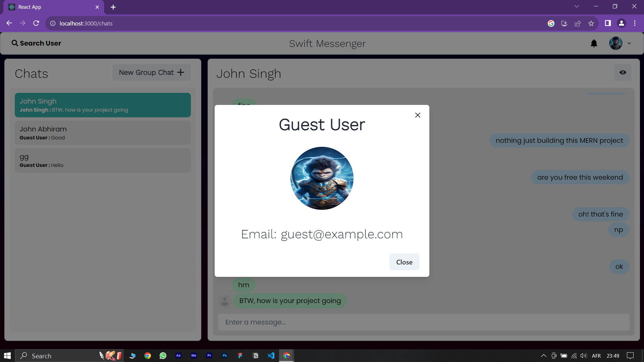Click the Guest User profile picture

[322, 178]
